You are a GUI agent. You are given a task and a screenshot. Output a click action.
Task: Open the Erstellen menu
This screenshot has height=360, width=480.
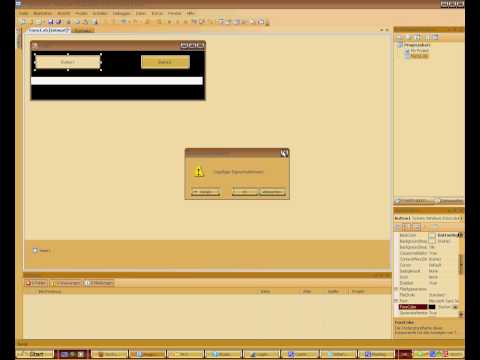pos(100,13)
